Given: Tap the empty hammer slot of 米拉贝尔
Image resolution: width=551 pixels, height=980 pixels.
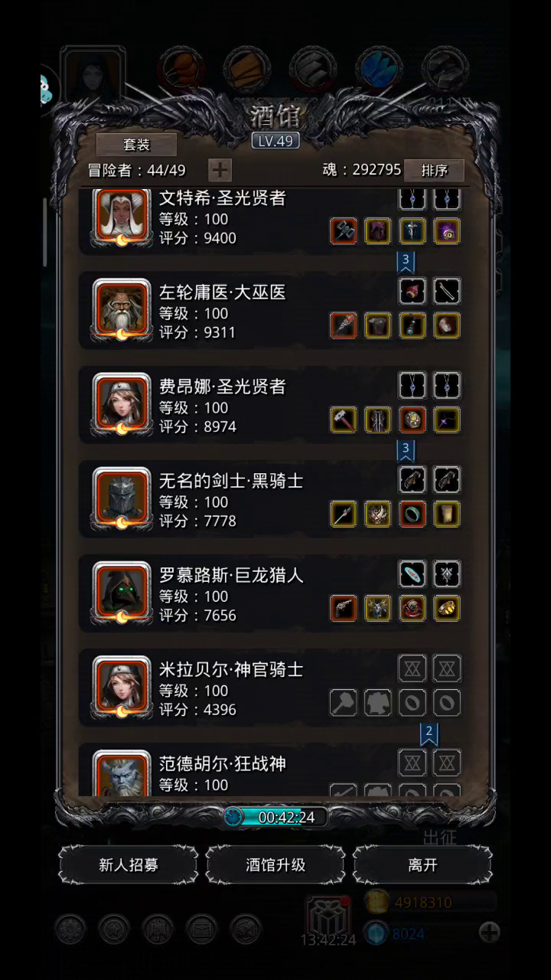Looking at the screenshot, I should (x=343, y=702).
